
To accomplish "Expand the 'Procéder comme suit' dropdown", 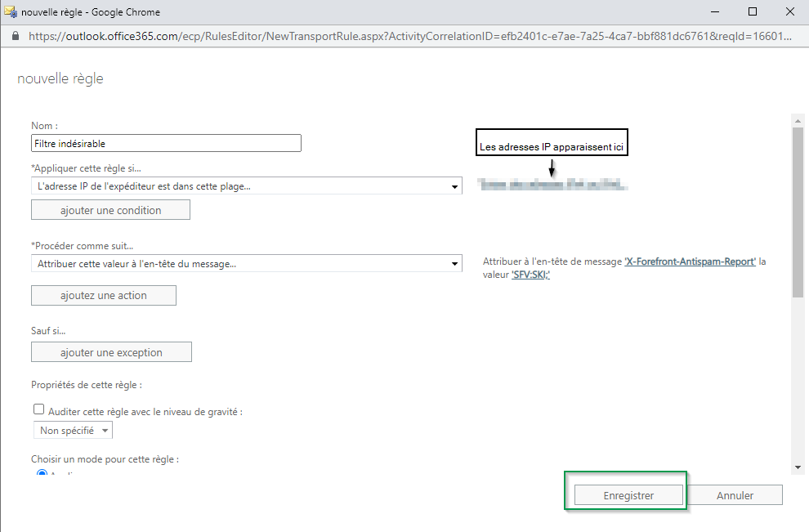I will [246, 263].
